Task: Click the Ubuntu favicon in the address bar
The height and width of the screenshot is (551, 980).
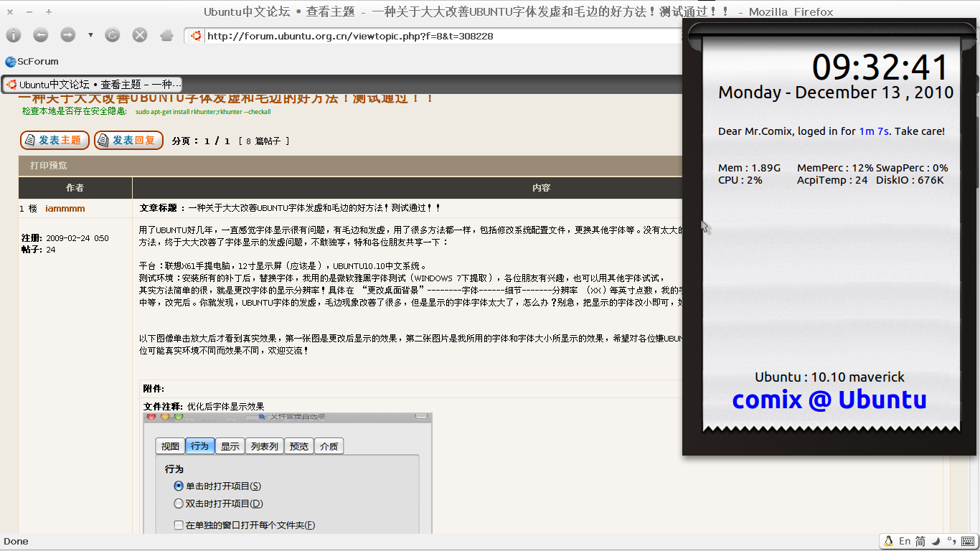Action: tap(195, 36)
